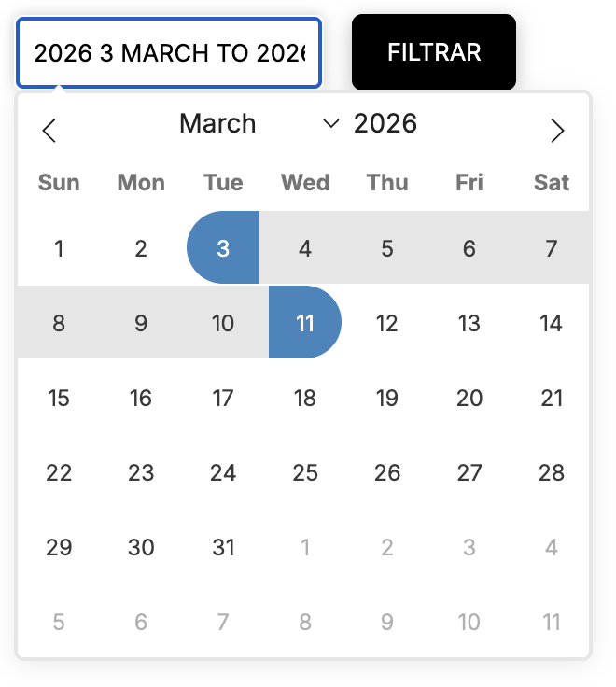616x687 pixels.
Task: Click the date range input field
Action: click(x=169, y=53)
